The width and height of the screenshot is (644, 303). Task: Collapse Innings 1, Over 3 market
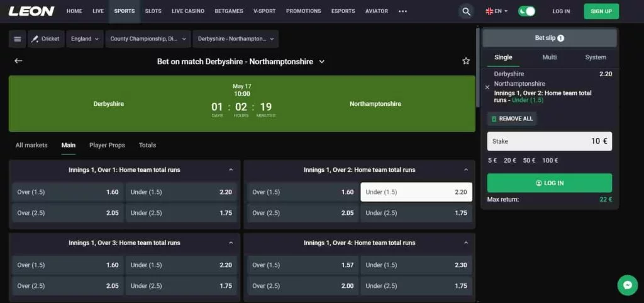click(231, 243)
